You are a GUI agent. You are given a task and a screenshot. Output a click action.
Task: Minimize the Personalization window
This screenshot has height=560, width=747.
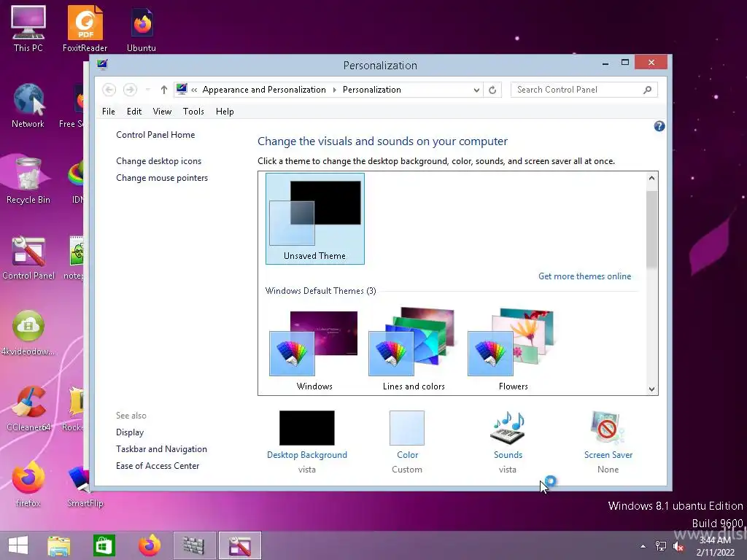click(605, 63)
